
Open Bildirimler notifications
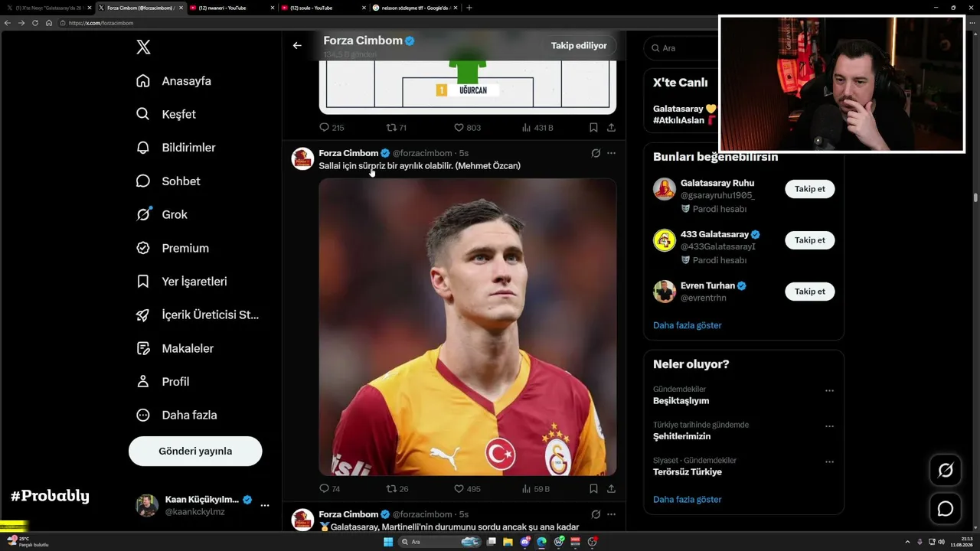pyautogui.click(x=176, y=148)
